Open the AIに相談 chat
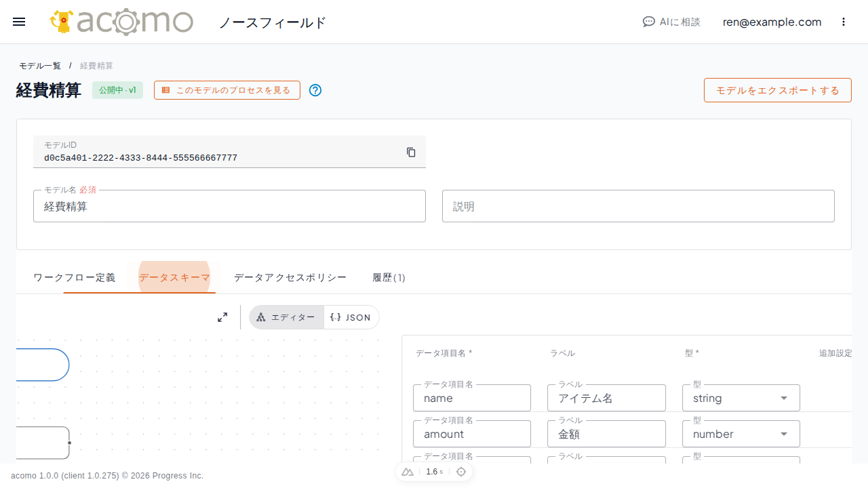The width and height of the screenshot is (868, 488). pyautogui.click(x=671, y=22)
